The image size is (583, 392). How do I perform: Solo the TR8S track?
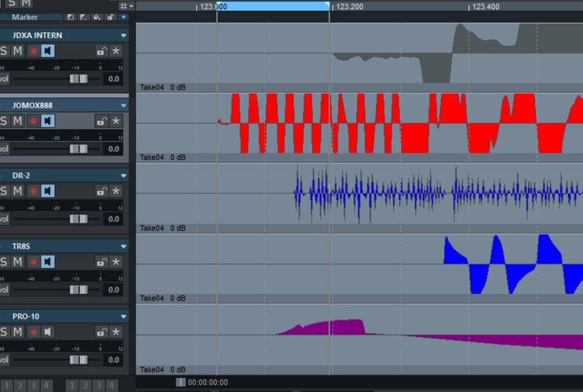click(x=4, y=262)
